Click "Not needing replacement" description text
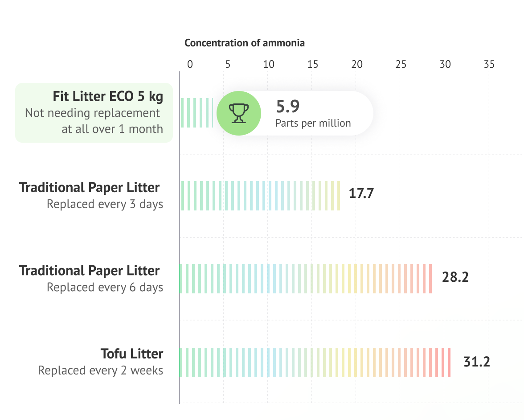The image size is (524, 420). (x=93, y=113)
